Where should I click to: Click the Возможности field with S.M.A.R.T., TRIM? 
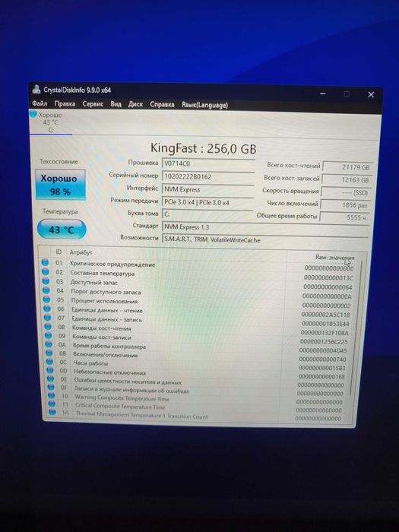click(265, 240)
